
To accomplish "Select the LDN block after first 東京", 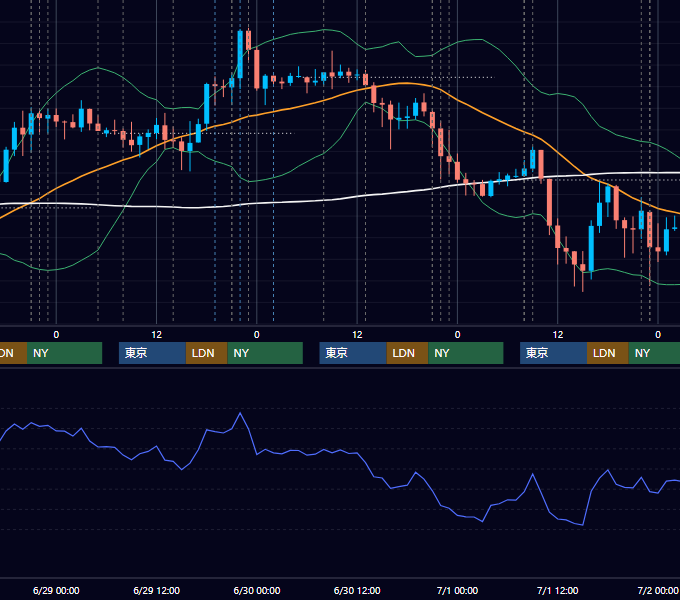I will (206, 353).
